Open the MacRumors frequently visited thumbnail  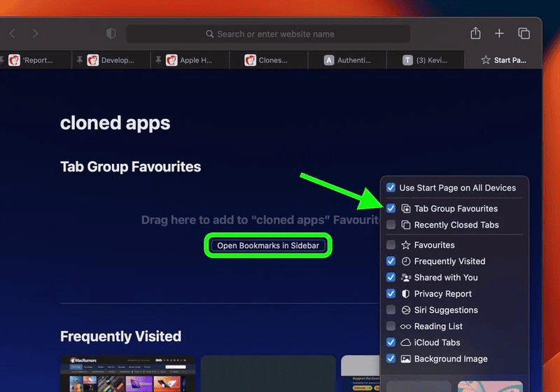pyautogui.click(x=127, y=373)
